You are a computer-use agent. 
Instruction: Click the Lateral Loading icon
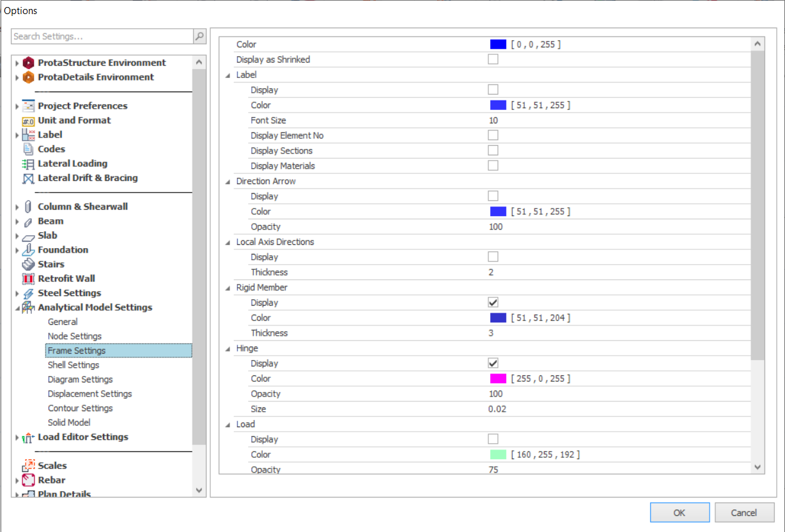[x=28, y=164]
